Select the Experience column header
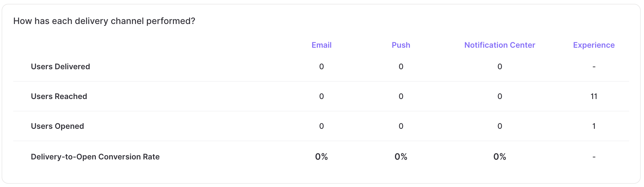Screen dimensions: 644x187 tap(594, 45)
